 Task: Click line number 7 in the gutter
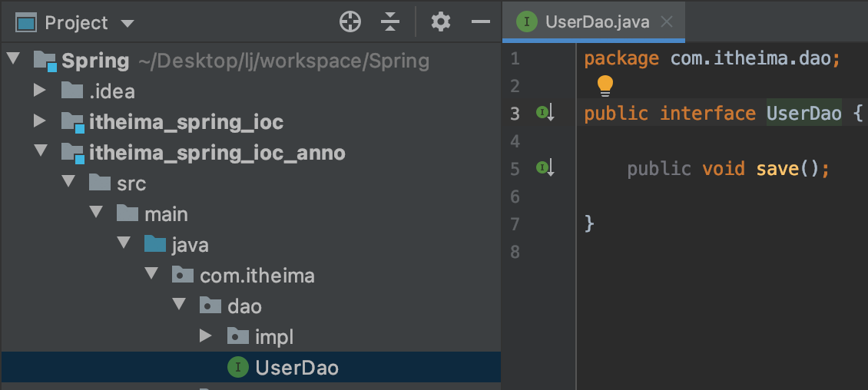tap(515, 223)
